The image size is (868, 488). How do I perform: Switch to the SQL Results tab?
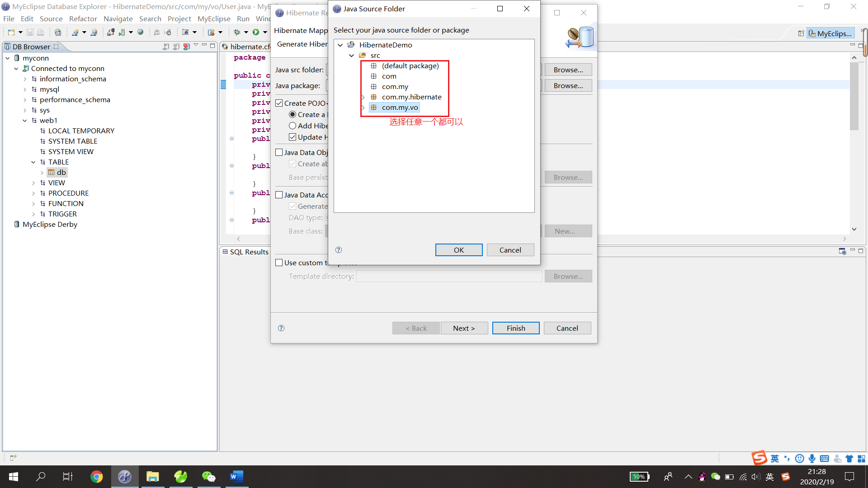click(x=248, y=252)
